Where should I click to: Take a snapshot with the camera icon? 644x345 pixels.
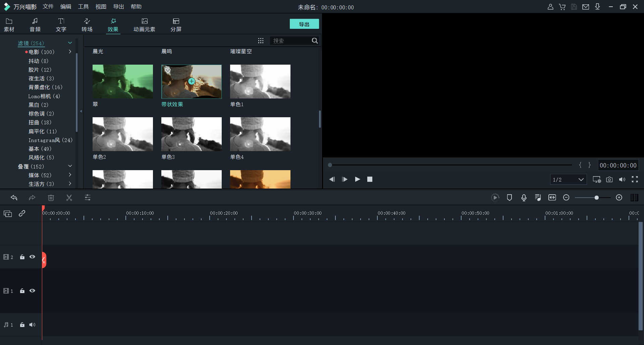[x=609, y=180]
